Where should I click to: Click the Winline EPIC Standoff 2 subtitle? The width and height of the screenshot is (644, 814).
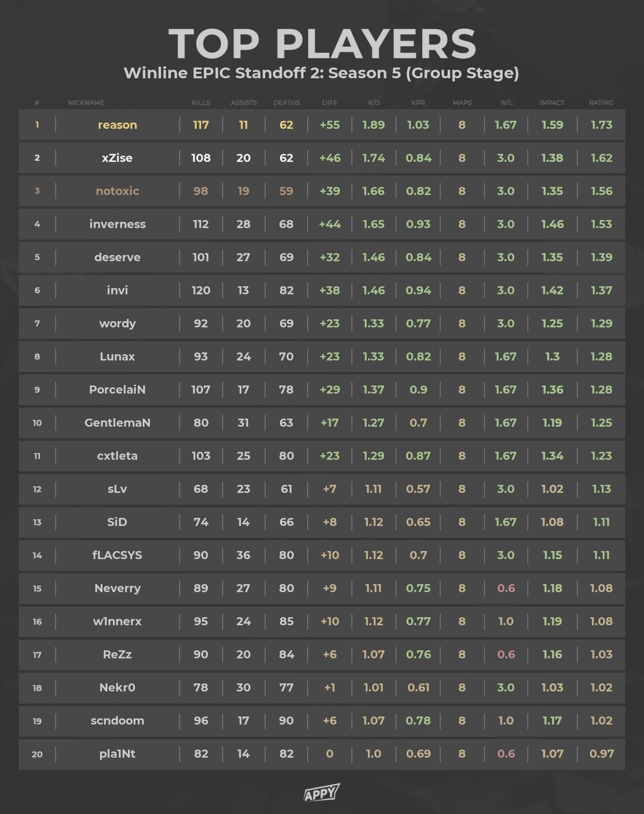coord(321,73)
